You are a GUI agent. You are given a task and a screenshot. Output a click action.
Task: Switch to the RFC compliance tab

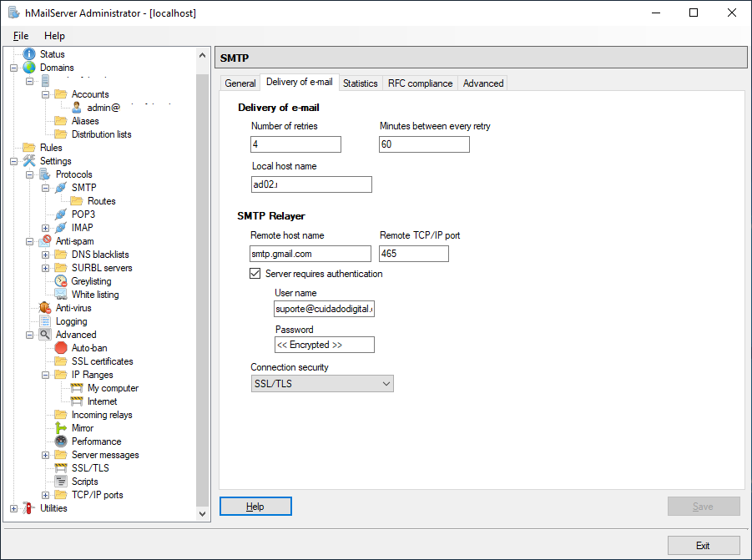click(420, 83)
